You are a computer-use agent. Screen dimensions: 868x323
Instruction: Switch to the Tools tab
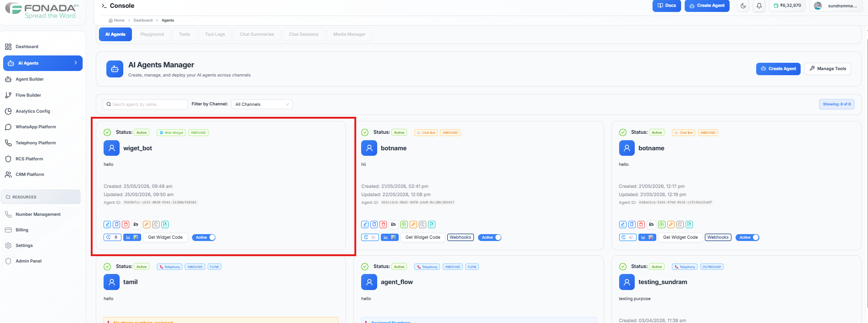click(x=184, y=34)
